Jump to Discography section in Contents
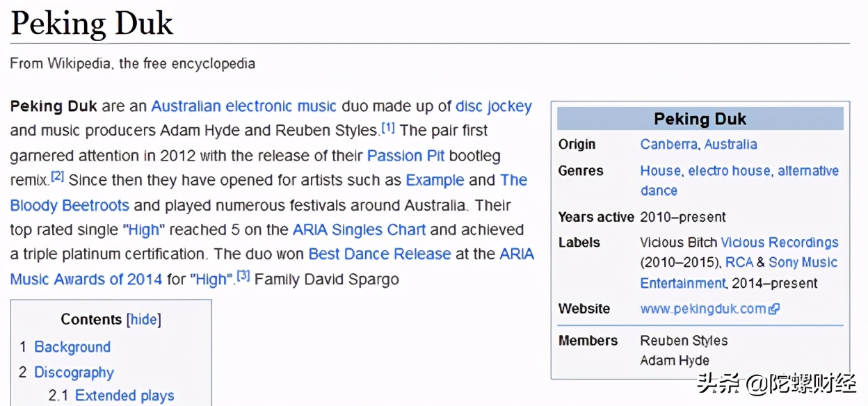 coord(74,373)
